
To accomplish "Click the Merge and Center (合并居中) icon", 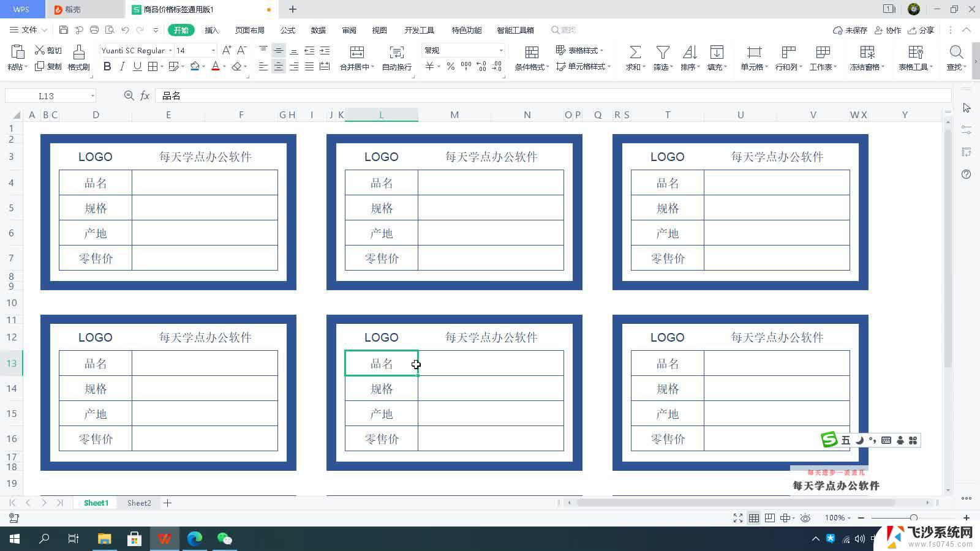I will tap(356, 52).
